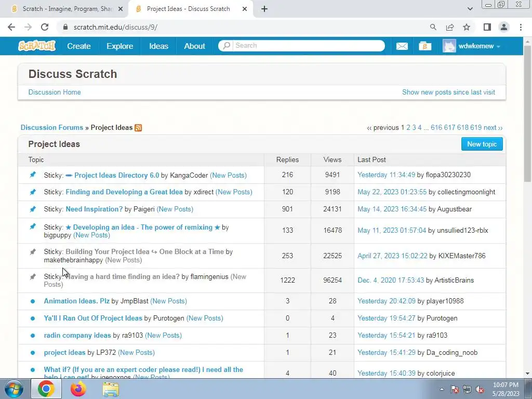Switch to the Scratch - Imagine, Program, Share tab
Image resolution: width=532 pixels, height=399 pixels.
coord(67,9)
